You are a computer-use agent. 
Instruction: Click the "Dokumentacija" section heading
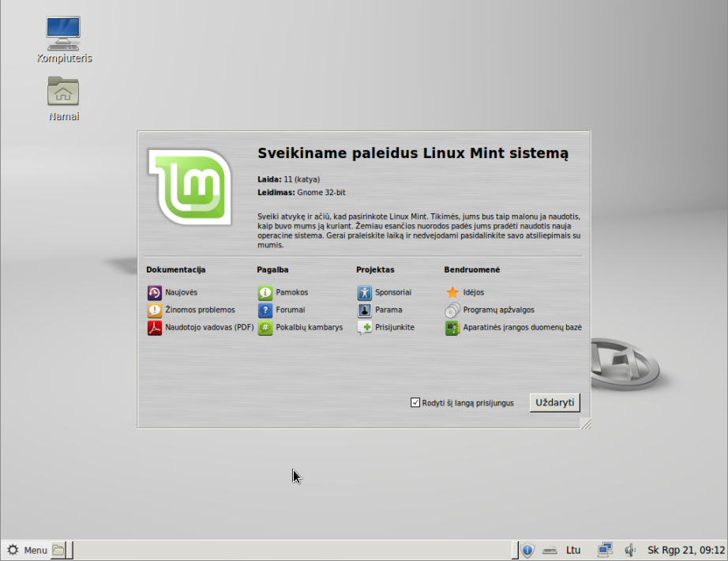pyautogui.click(x=176, y=269)
